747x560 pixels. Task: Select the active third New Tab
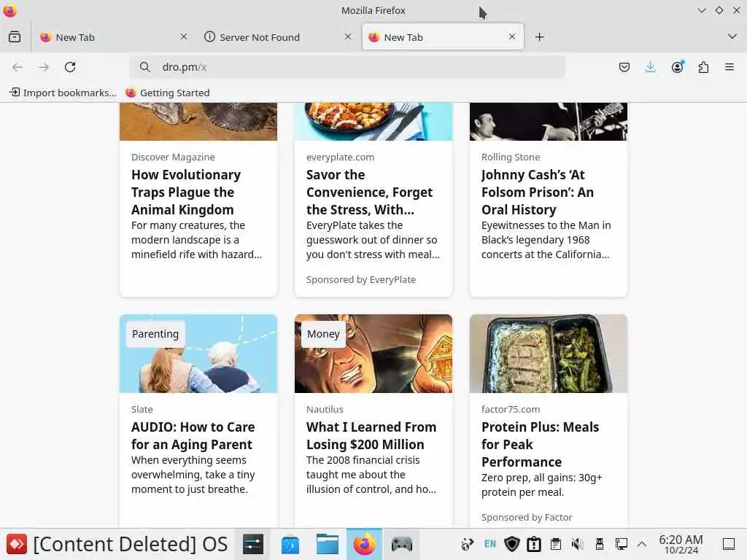pyautogui.click(x=443, y=36)
